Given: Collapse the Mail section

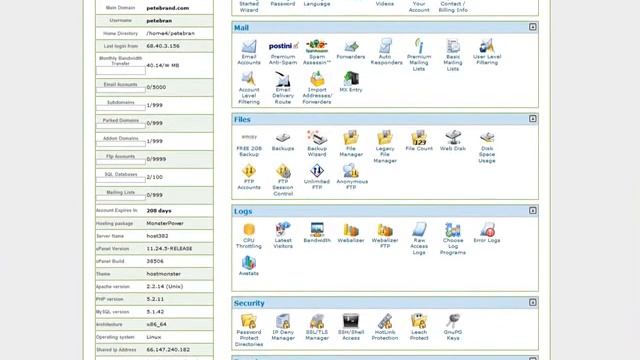Looking at the screenshot, I should (x=533, y=27).
